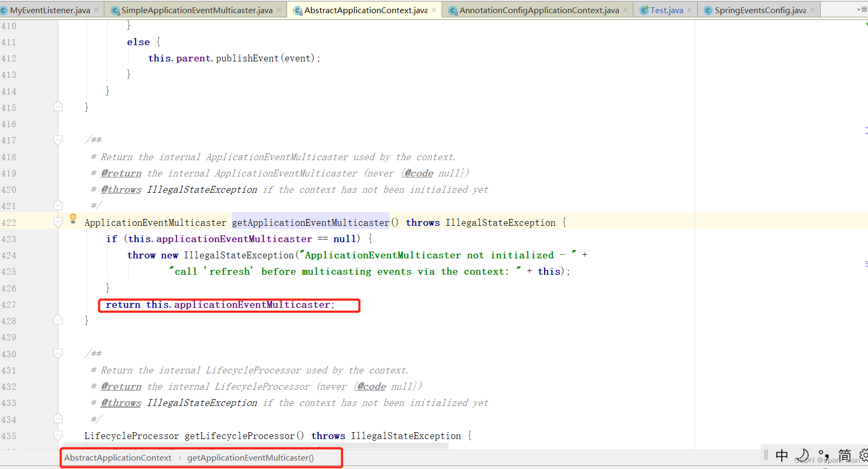Click the class icon on AnnotationConfigApplicationContext.java tab

point(453,11)
